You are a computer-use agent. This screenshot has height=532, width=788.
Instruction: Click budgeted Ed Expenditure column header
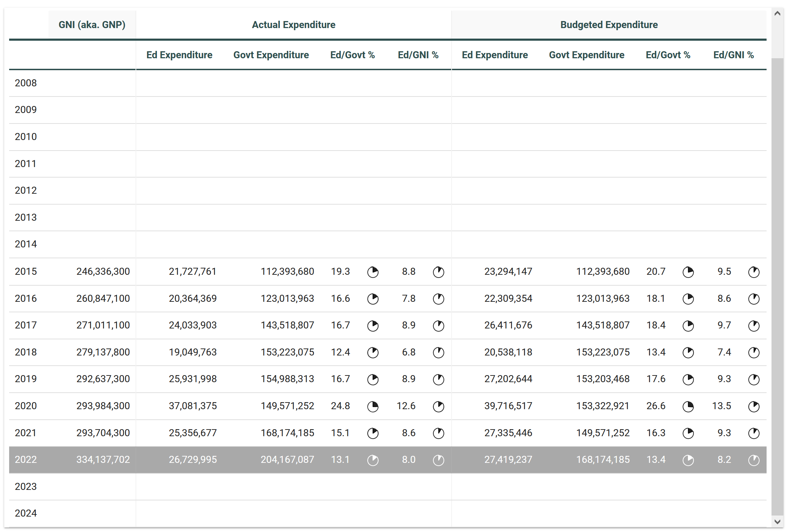point(495,55)
